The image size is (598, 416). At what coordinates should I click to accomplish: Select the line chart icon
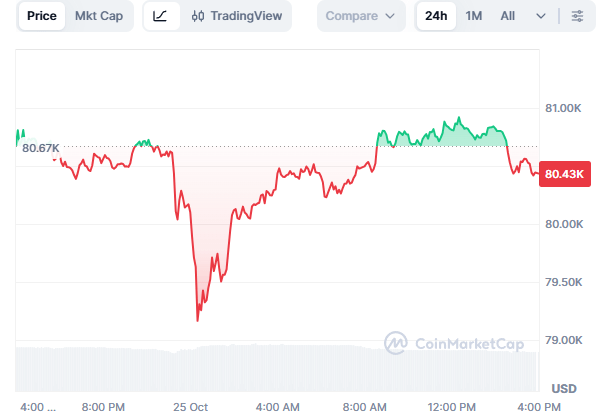pos(160,16)
